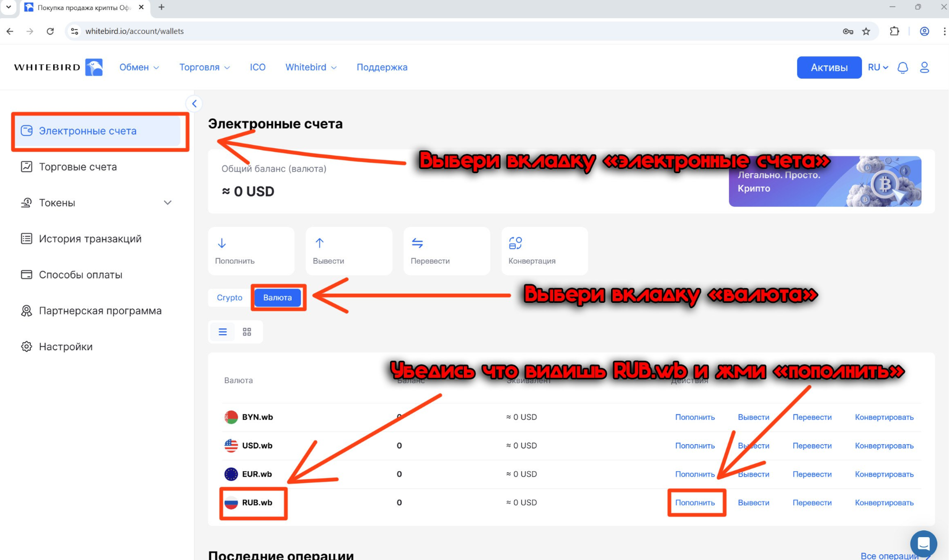This screenshot has width=949, height=560.
Task: Open the Chrome three-dot menu
Action: coord(944,31)
